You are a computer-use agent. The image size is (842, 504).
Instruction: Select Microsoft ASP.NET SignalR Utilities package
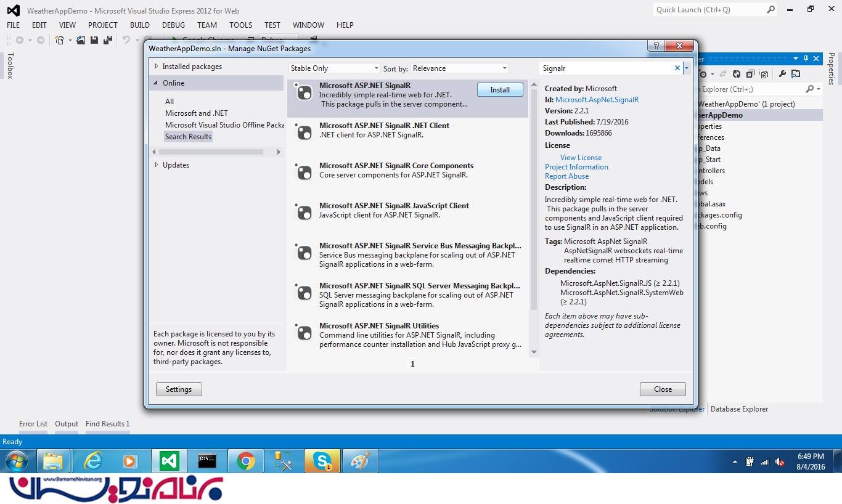[x=378, y=326]
